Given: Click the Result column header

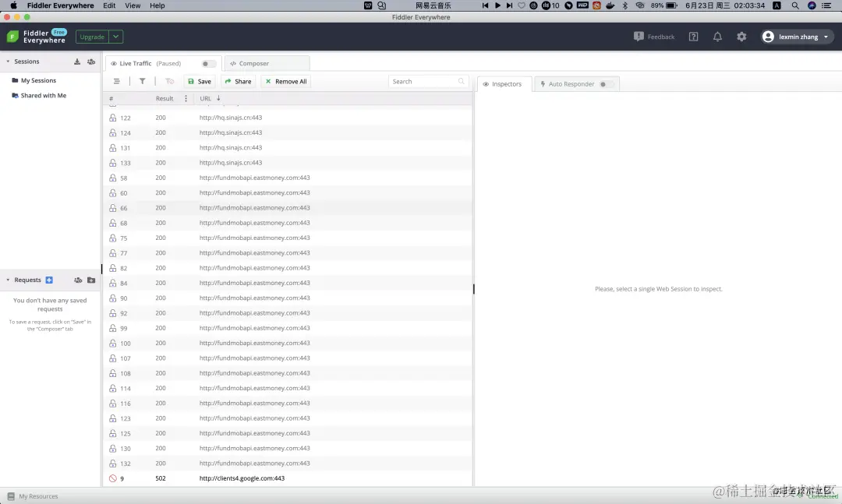Looking at the screenshot, I should coord(165,99).
